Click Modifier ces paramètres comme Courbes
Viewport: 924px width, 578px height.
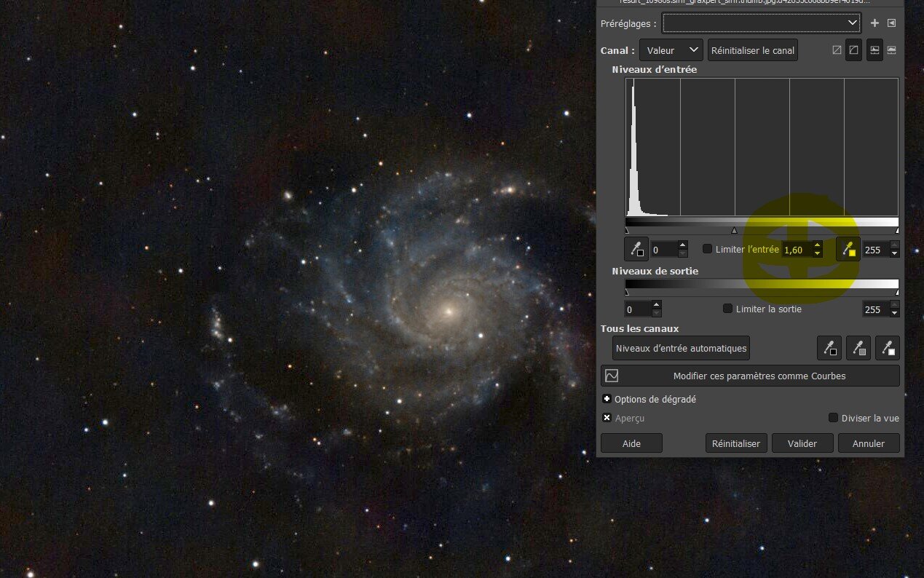click(750, 376)
